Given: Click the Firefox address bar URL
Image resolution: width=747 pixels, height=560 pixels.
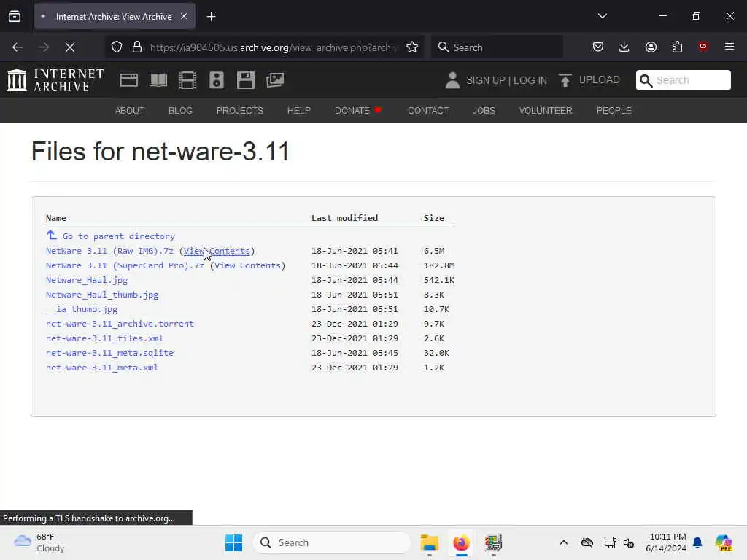Looking at the screenshot, I should click(273, 47).
